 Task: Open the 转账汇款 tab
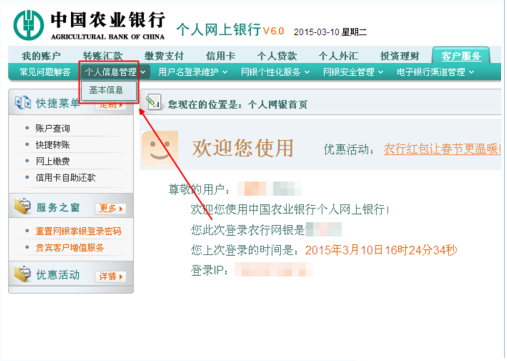coord(103,56)
